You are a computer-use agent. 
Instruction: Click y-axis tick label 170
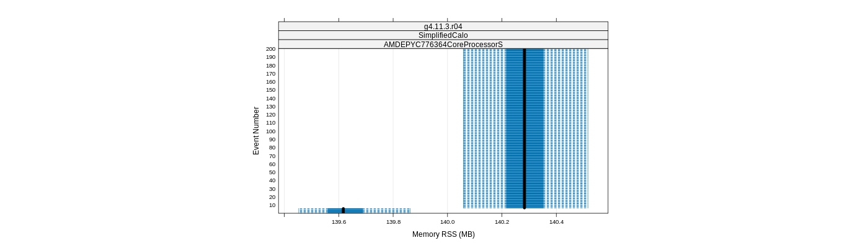(270, 74)
